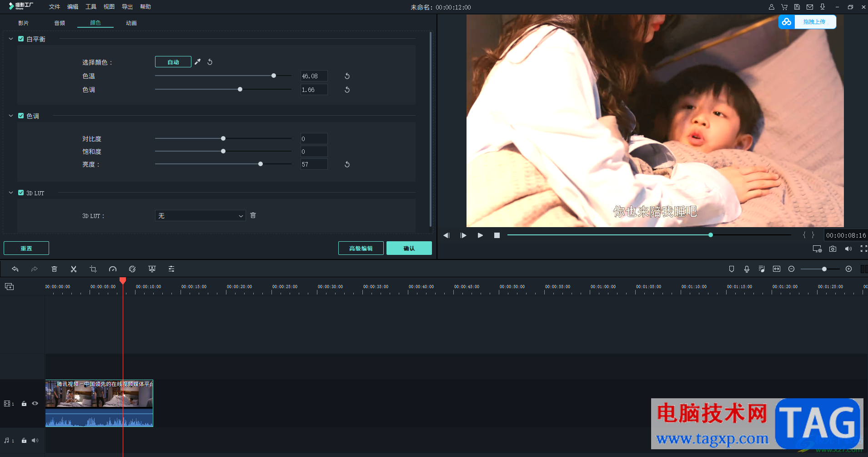Viewport: 868px width, 457px height.
Task: Zoom out the timeline
Action: coord(791,269)
